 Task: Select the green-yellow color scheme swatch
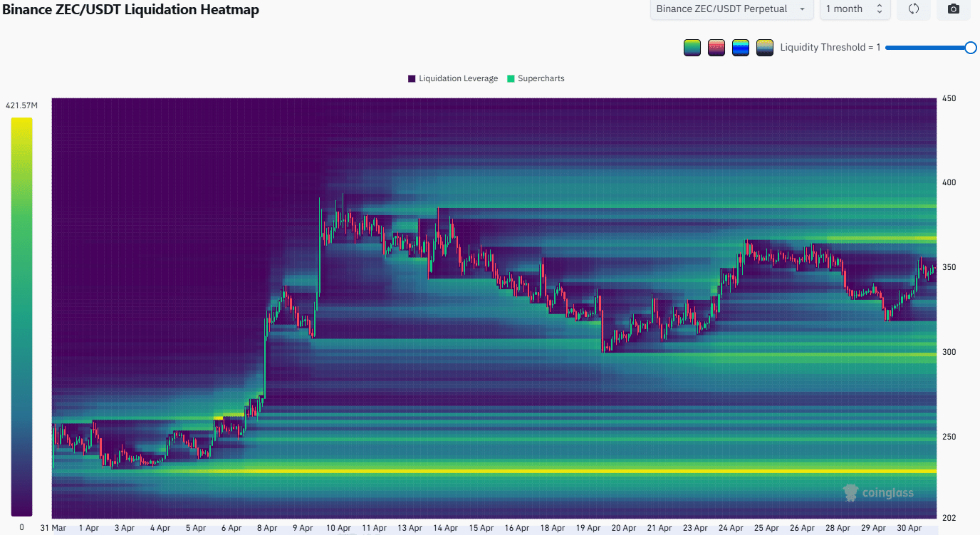[x=692, y=48]
